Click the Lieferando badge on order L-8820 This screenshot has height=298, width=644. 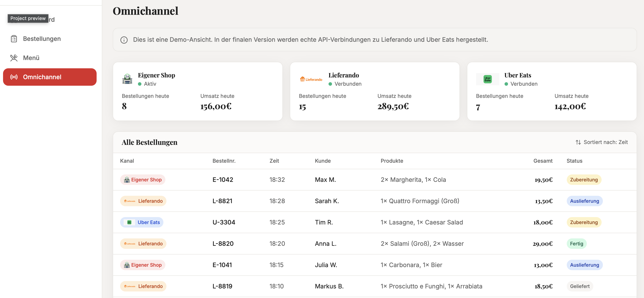(143, 243)
